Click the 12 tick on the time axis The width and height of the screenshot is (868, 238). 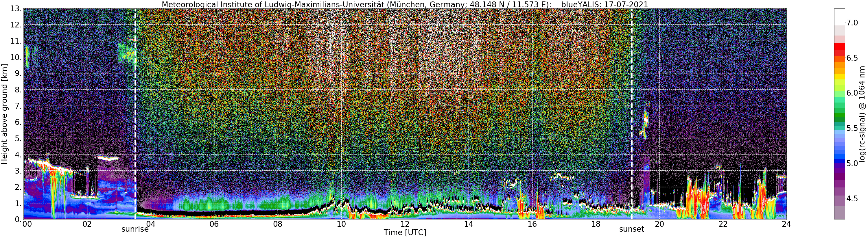pyautogui.click(x=405, y=224)
